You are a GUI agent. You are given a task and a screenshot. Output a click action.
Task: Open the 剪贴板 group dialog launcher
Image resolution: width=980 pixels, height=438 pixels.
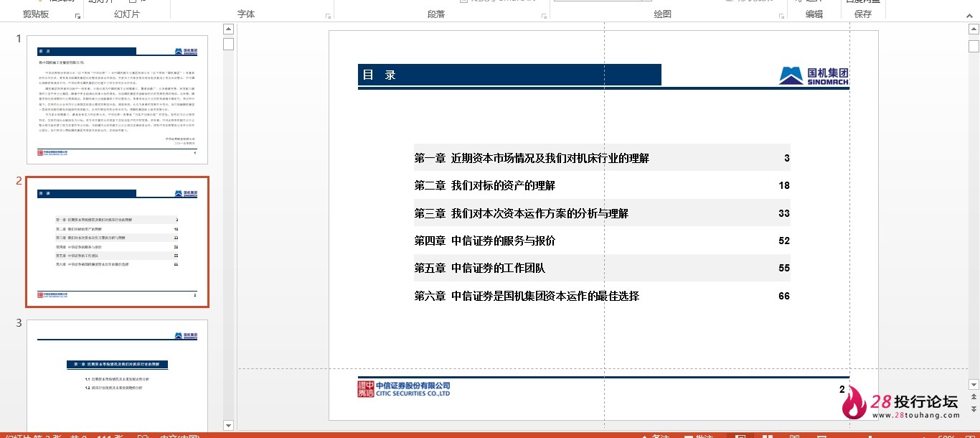pos(77,15)
